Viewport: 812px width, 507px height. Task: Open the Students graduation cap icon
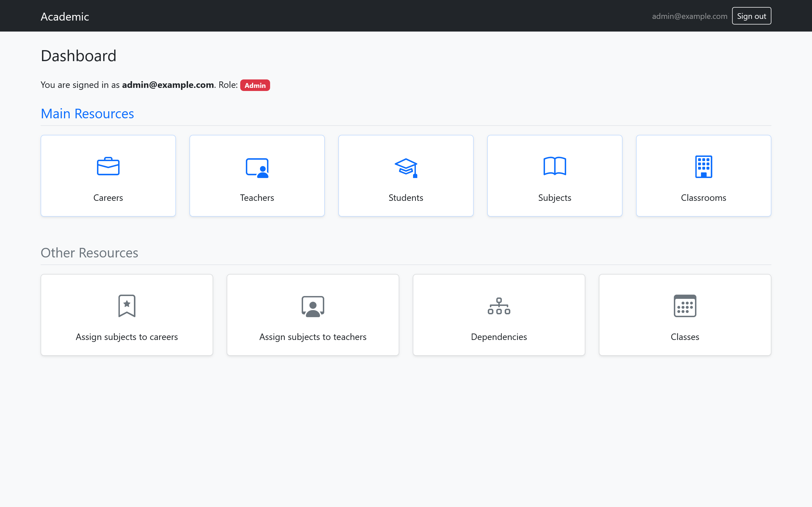coord(406,168)
